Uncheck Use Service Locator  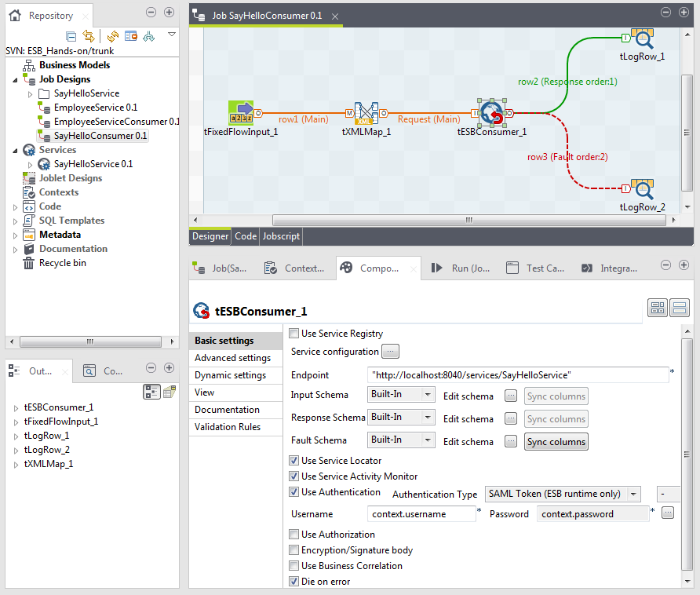click(294, 461)
